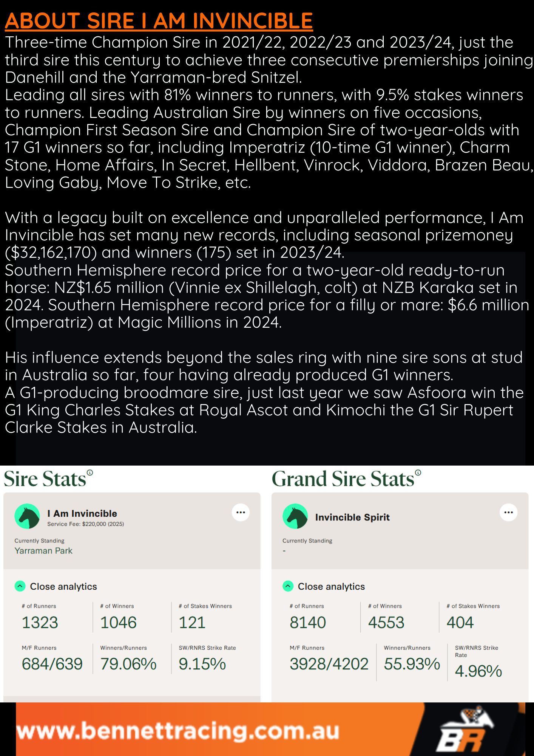Collapse analytics chevron on Invincible Spirit card
The width and height of the screenshot is (534, 756).
pos(288,586)
